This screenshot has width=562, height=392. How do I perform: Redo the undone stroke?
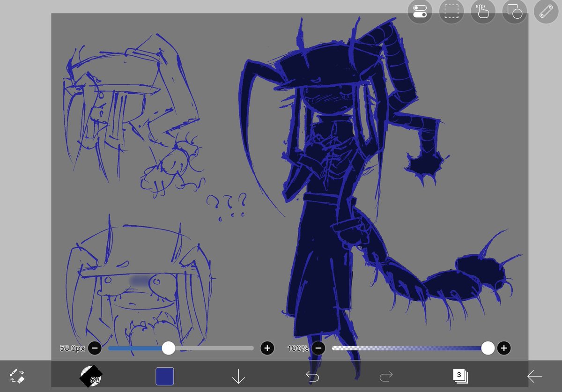point(386,376)
